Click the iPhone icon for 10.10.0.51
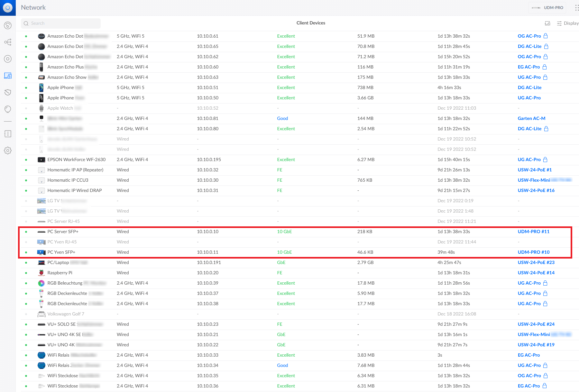This screenshot has height=392, width=579. (x=41, y=87)
